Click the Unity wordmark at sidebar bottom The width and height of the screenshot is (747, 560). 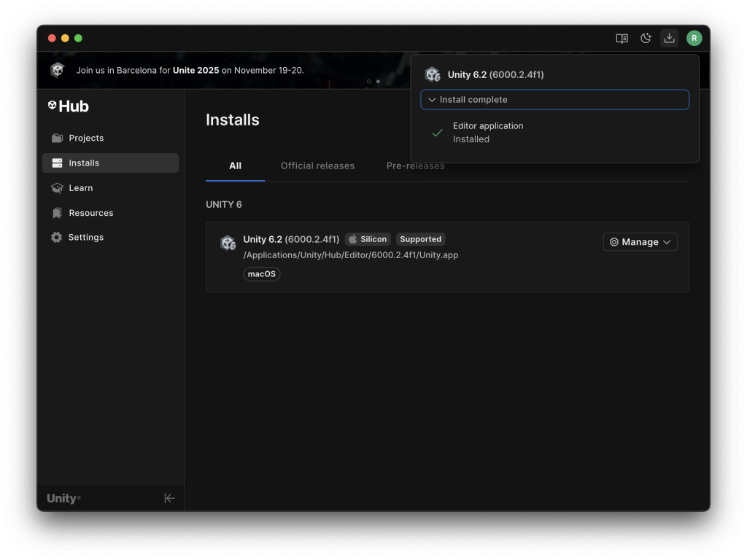[x=63, y=498]
